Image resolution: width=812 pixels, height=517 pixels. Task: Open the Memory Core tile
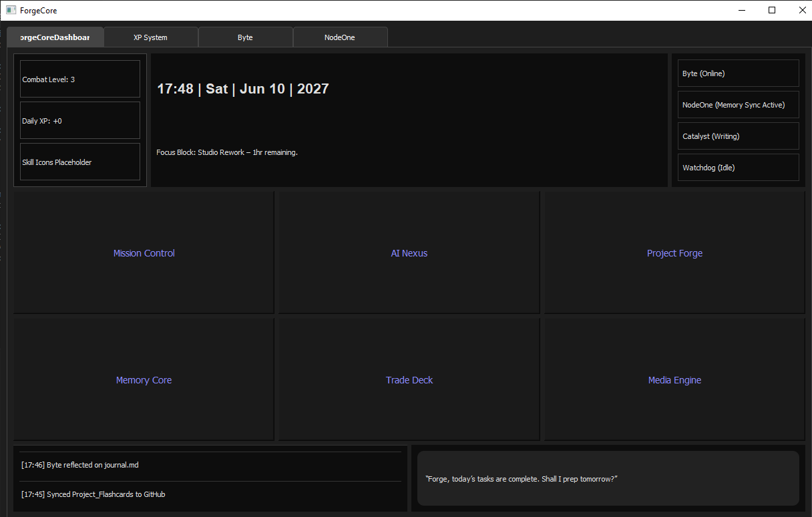[144, 380]
